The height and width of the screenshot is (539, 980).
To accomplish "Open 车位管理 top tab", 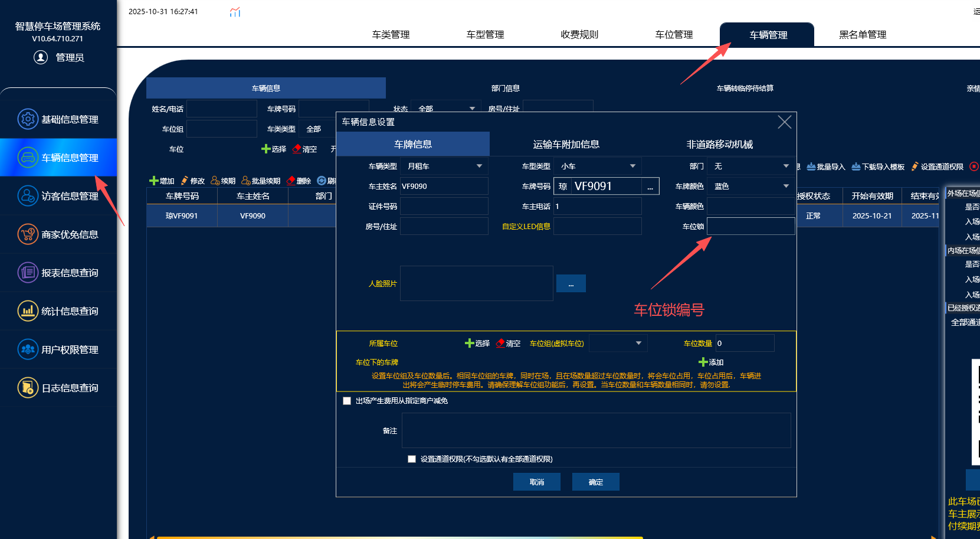I will click(674, 35).
